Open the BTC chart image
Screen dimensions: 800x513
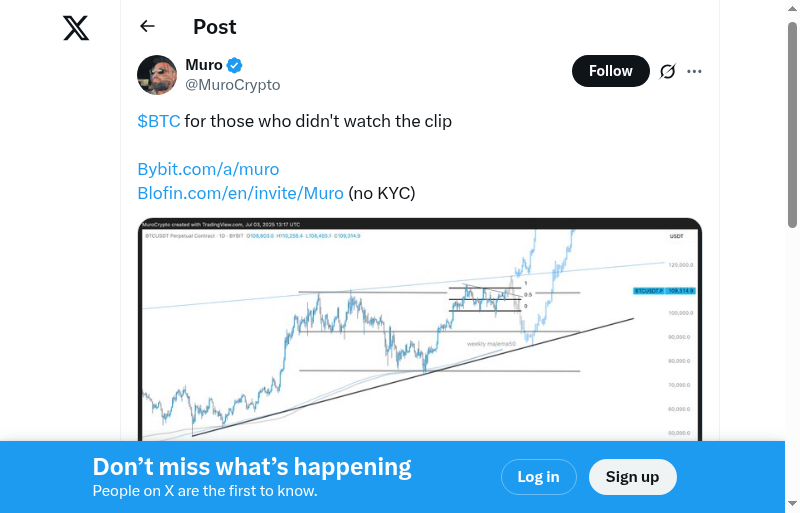pyautogui.click(x=420, y=330)
